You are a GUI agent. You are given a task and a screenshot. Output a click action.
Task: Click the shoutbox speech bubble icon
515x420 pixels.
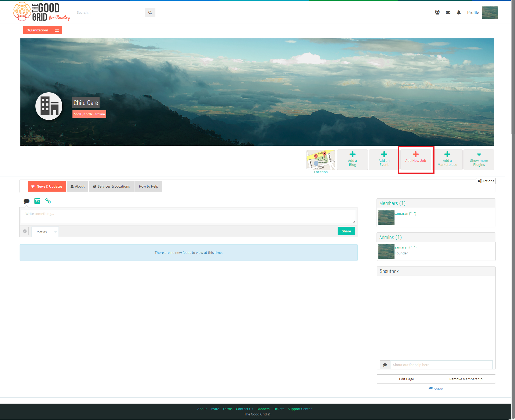pos(385,365)
